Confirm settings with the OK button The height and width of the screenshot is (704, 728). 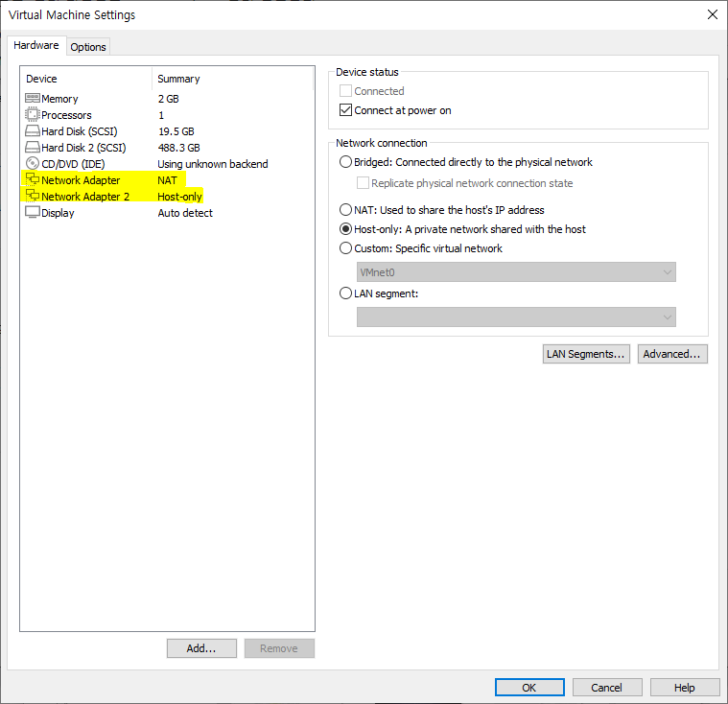(529, 688)
